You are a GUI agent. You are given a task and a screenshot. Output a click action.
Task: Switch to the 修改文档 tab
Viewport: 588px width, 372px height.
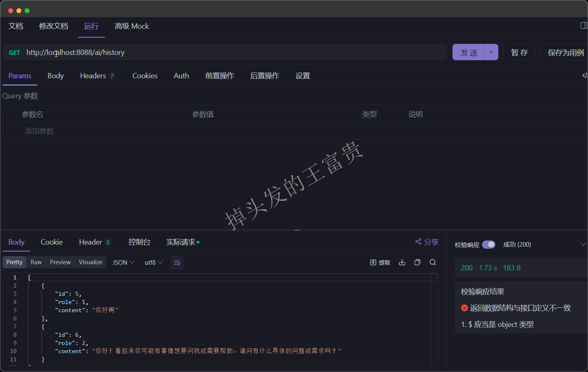tap(54, 26)
